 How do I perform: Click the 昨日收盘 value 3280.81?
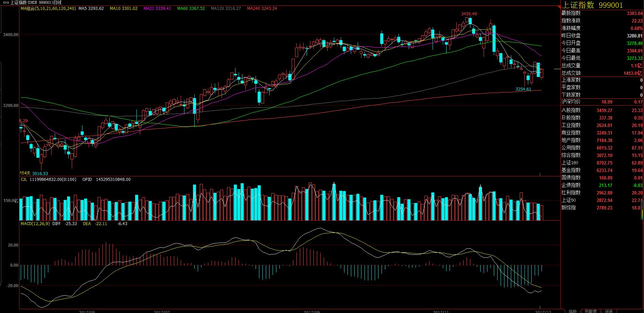click(634, 36)
